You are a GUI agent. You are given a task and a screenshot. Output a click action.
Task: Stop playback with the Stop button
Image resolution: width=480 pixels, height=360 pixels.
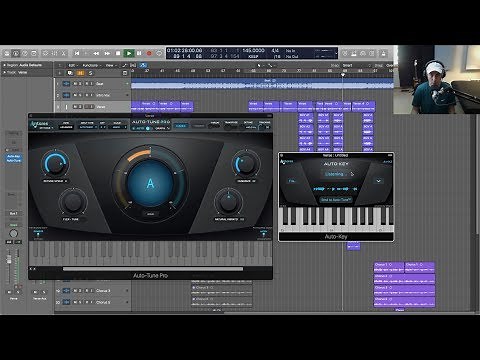tap(118, 53)
